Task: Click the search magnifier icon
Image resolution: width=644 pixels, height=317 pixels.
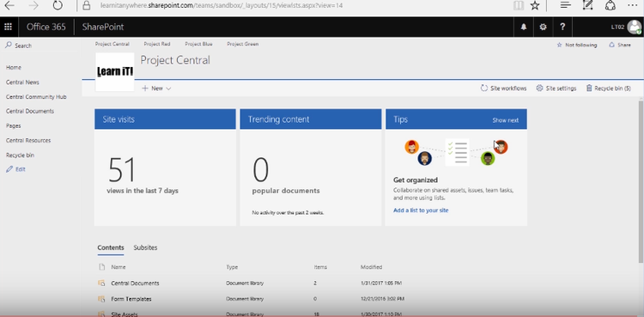Action: pyautogui.click(x=9, y=46)
